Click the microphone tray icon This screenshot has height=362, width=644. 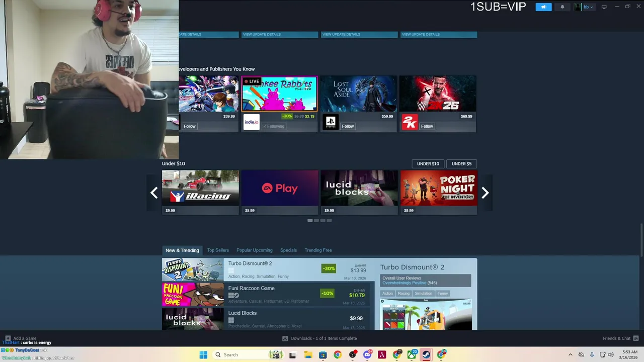592,355
